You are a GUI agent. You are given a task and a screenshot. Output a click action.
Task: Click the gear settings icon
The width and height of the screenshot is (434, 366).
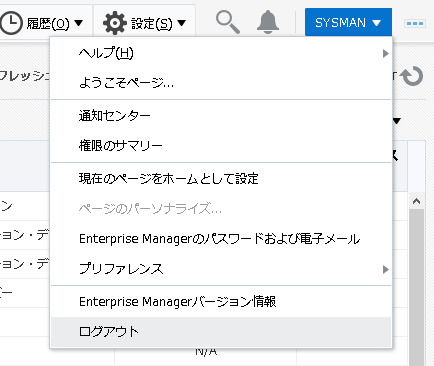(115, 23)
